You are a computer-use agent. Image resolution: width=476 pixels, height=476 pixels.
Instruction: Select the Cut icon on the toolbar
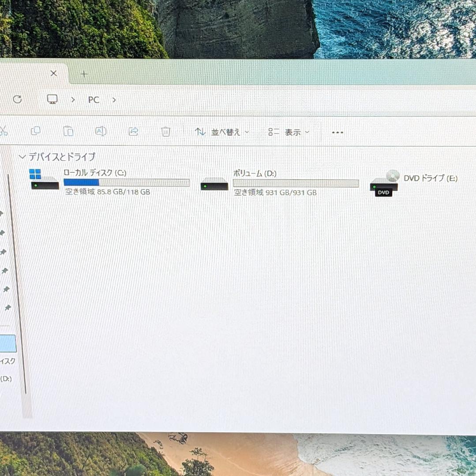tap(3, 131)
